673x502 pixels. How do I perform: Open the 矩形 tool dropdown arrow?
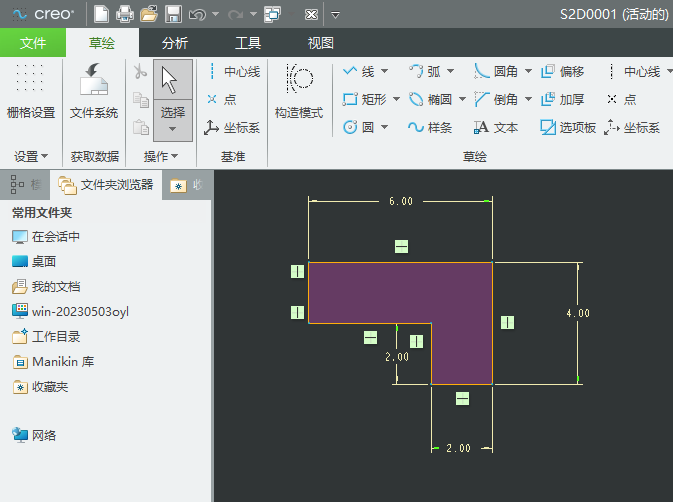pyautogui.click(x=397, y=100)
